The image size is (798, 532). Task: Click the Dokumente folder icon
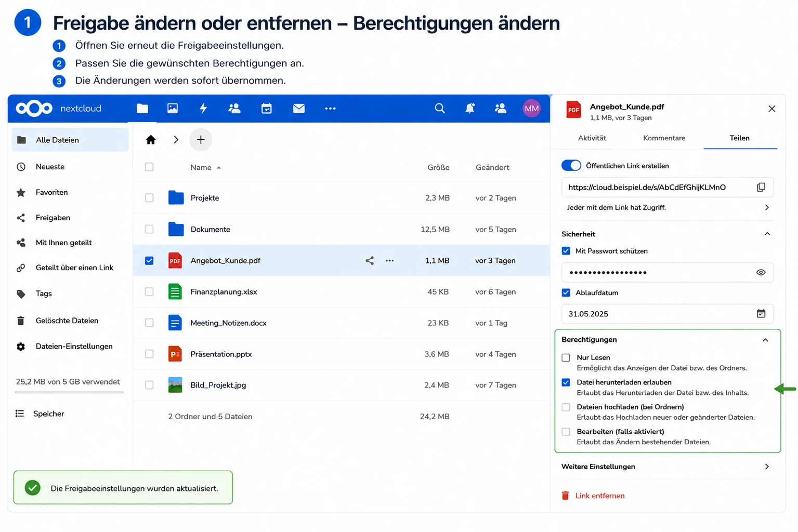pyautogui.click(x=176, y=229)
